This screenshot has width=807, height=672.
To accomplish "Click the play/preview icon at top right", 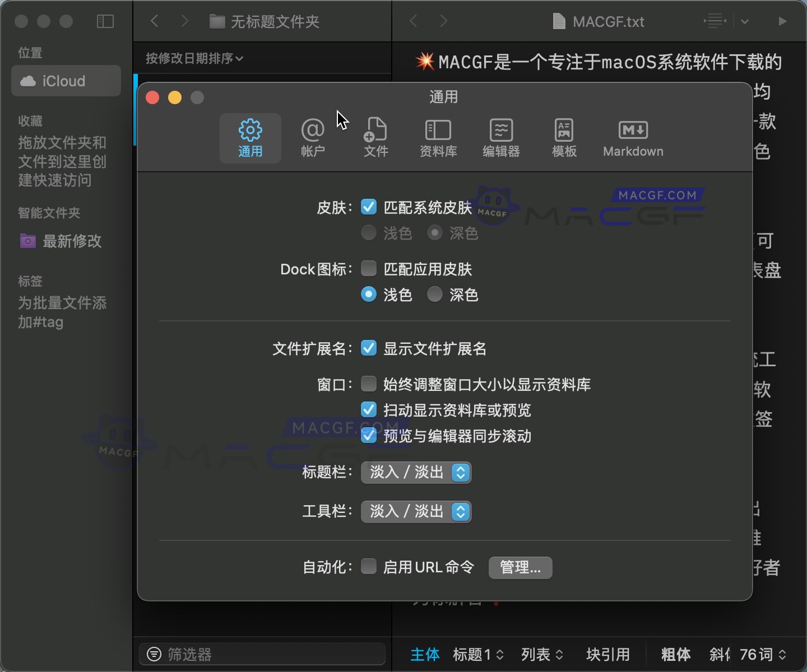I will click(x=782, y=21).
